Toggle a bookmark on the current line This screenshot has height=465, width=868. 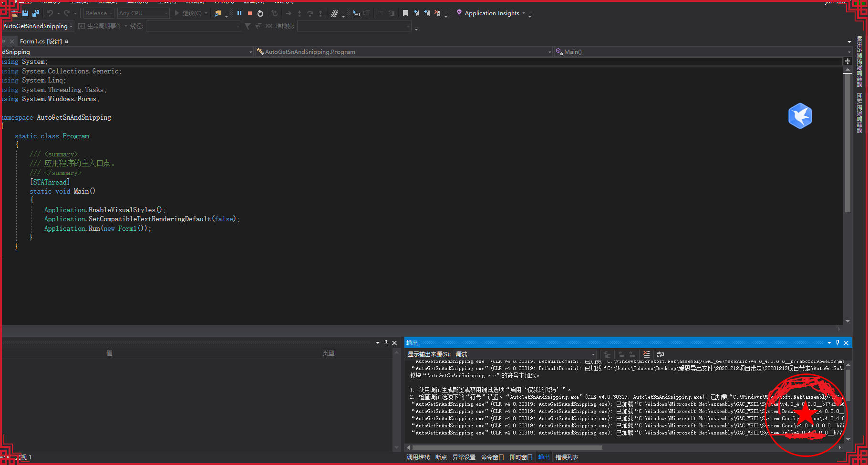[405, 13]
